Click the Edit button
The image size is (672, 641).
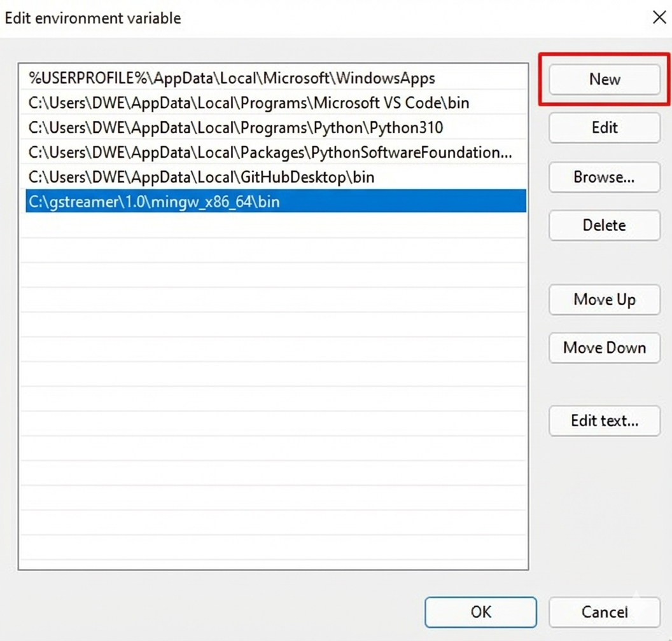(603, 128)
